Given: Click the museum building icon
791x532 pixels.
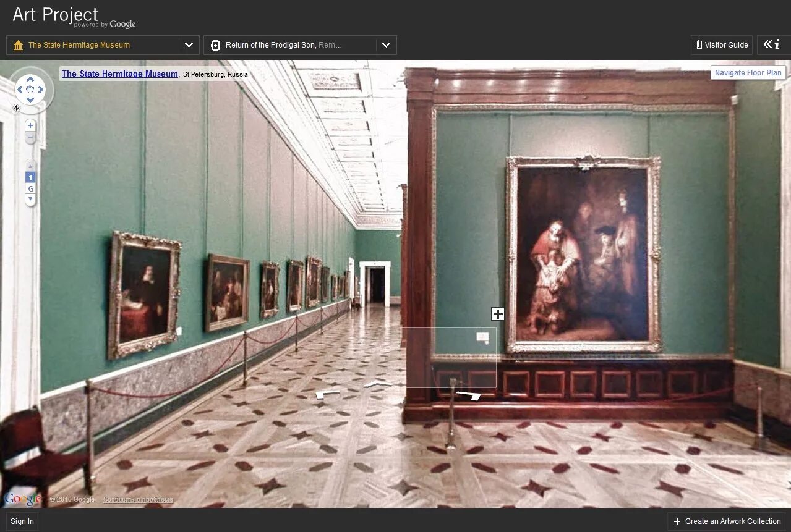Looking at the screenshot, I should coord(18,45).
